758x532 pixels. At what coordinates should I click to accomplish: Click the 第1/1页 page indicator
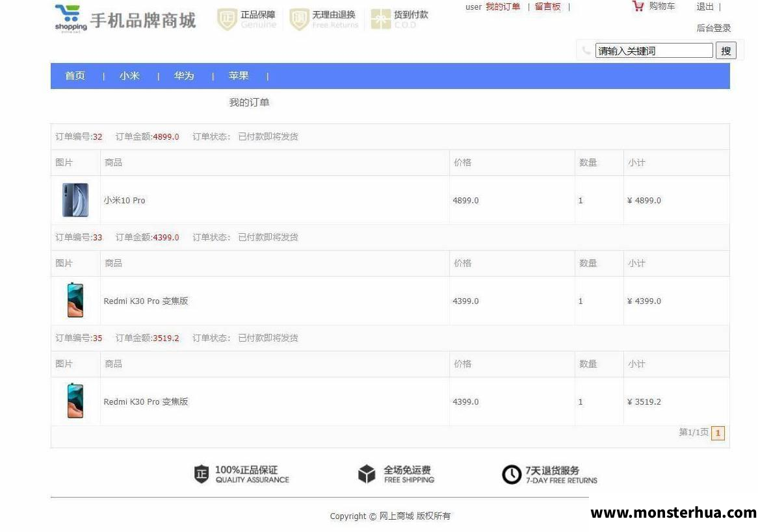(x=694, y=432)
